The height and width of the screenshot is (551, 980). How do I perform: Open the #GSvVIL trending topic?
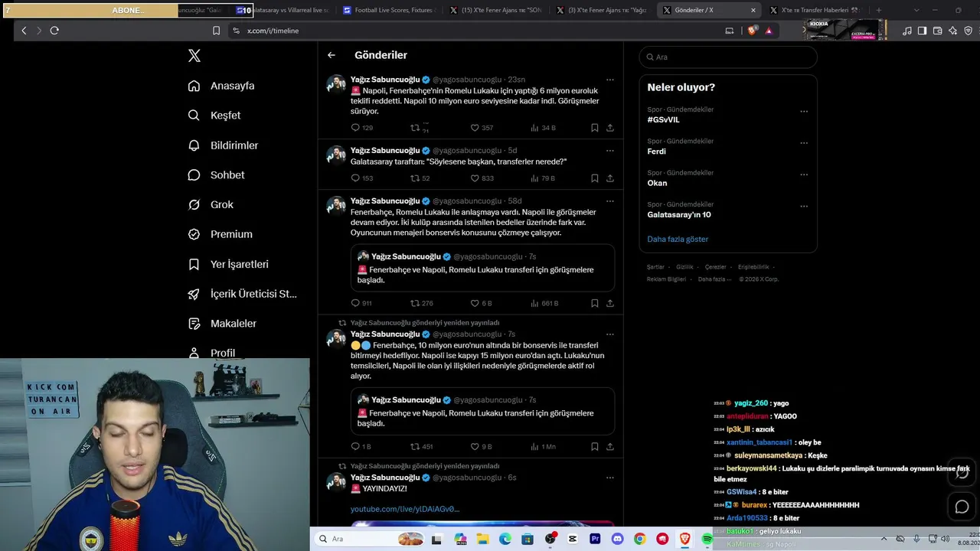coord(663,120)
